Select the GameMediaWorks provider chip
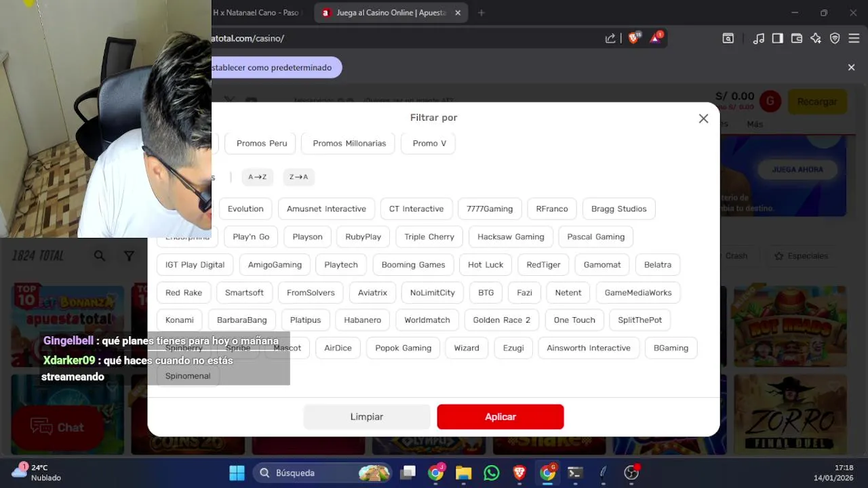Screen dimensions: 868x488 coord(638,292)
